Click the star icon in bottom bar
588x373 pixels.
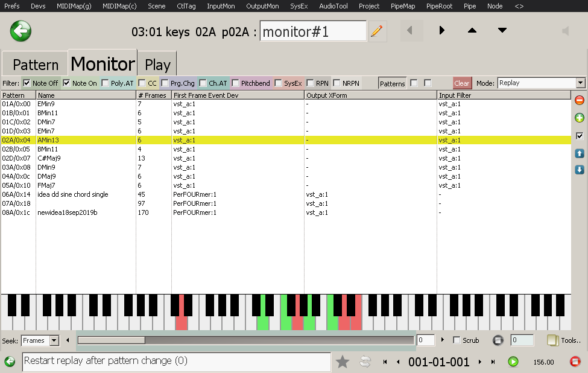pos(343,362)
